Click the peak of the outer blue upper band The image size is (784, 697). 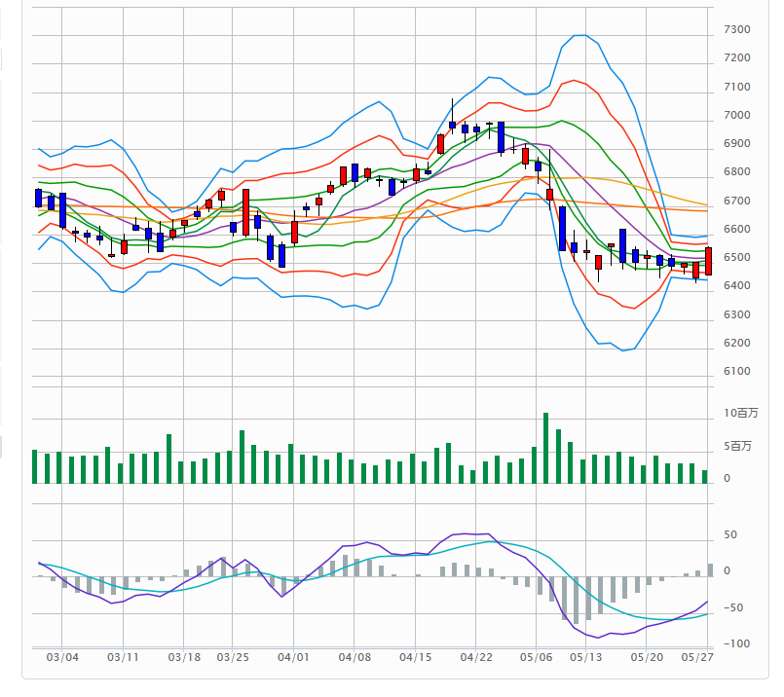[x=579, y=35]
